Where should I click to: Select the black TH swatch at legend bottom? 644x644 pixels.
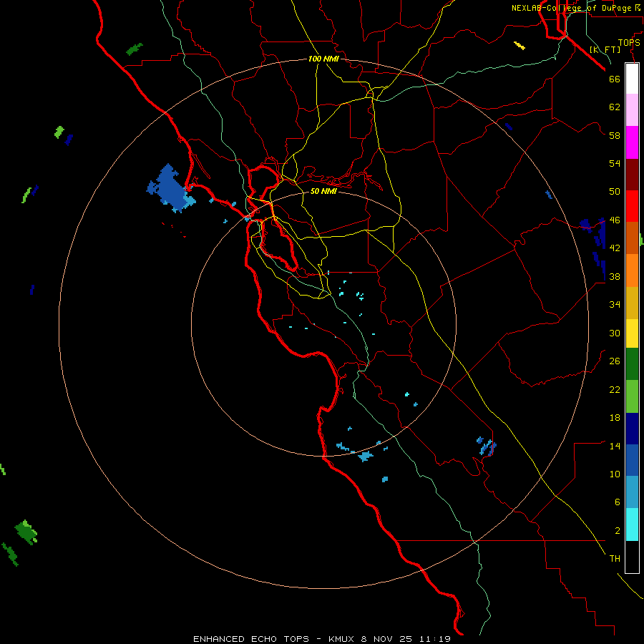(632, 557)
